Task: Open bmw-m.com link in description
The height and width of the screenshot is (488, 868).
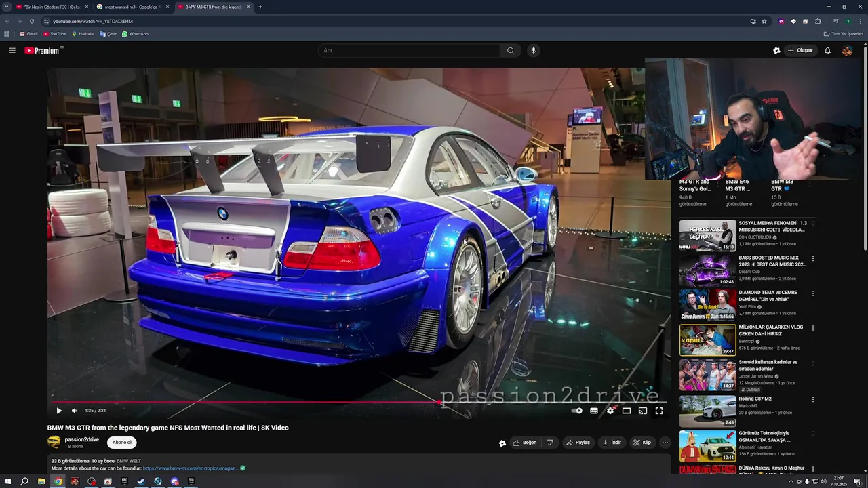Action: click(191, 468)
